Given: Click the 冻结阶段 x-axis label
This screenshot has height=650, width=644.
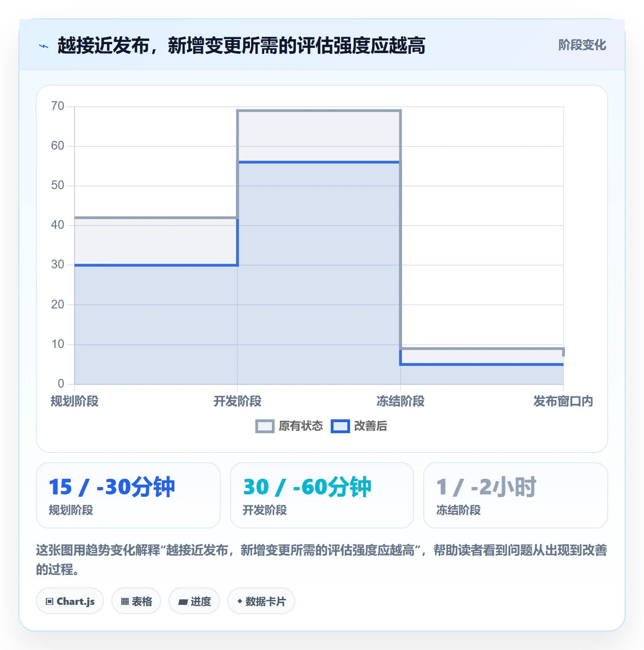Looking at the screenshot, I should [400, 401].
